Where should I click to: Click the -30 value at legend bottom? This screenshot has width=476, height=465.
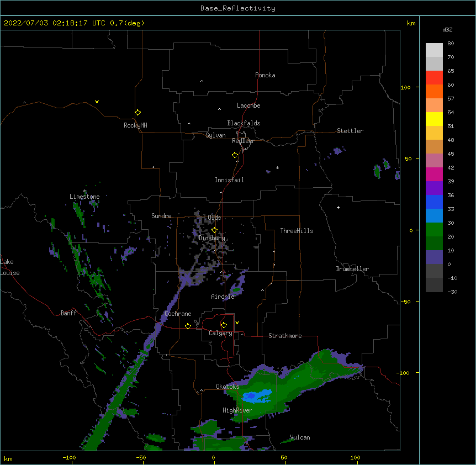click(452, 292)
